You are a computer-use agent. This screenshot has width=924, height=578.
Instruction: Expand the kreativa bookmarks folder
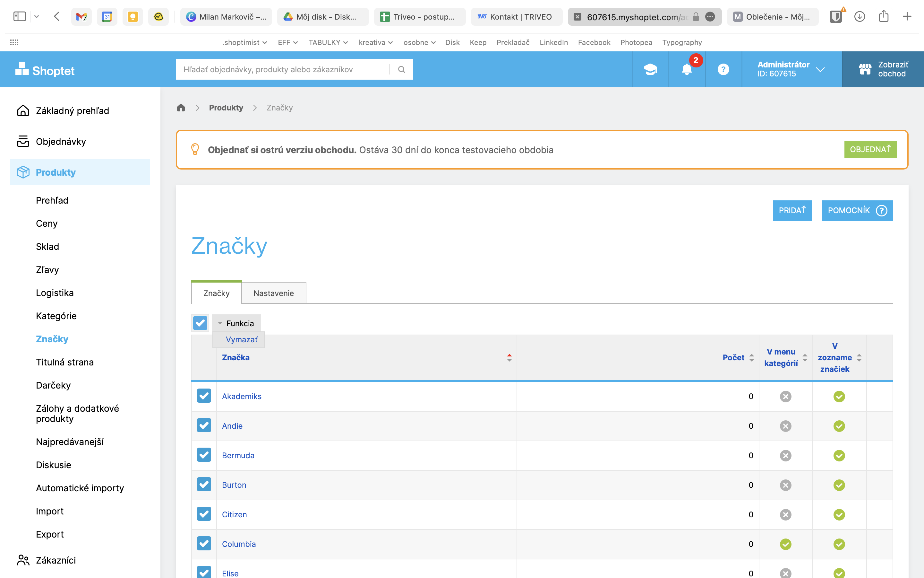(x=376, y=42)
